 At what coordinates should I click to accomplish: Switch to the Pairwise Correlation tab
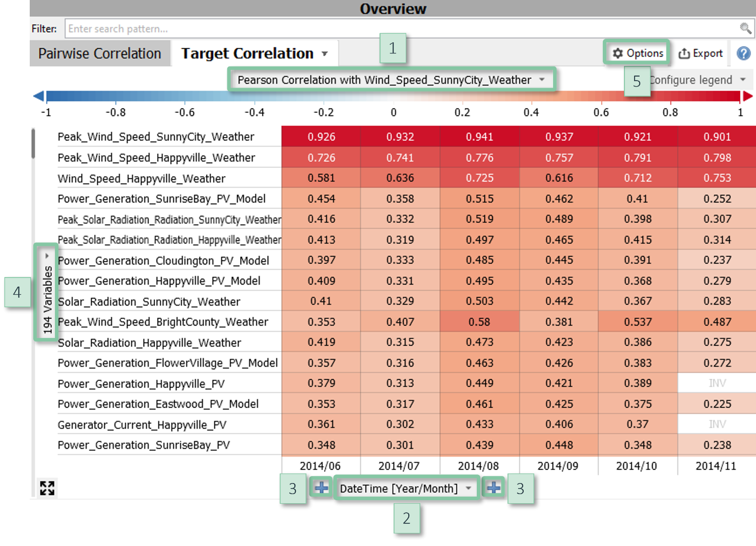100,53
